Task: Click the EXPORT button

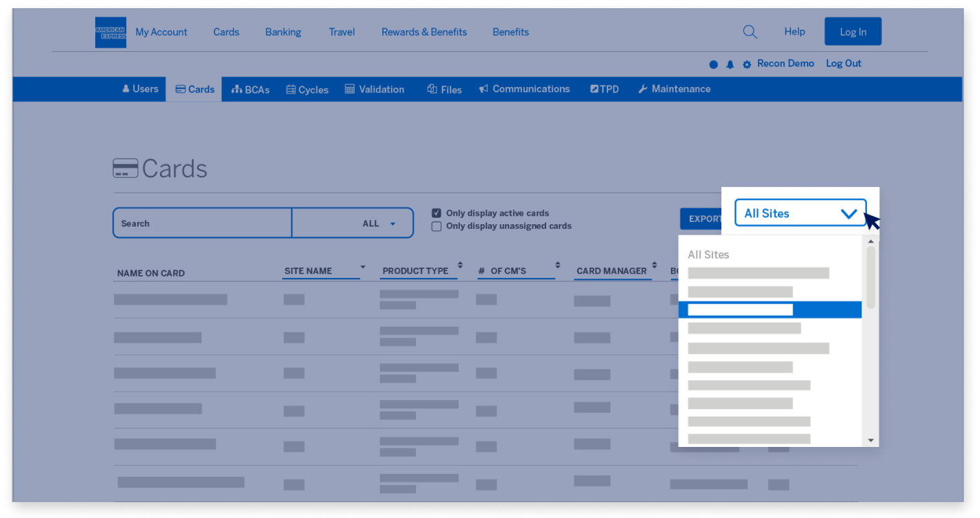Action: 704,219
